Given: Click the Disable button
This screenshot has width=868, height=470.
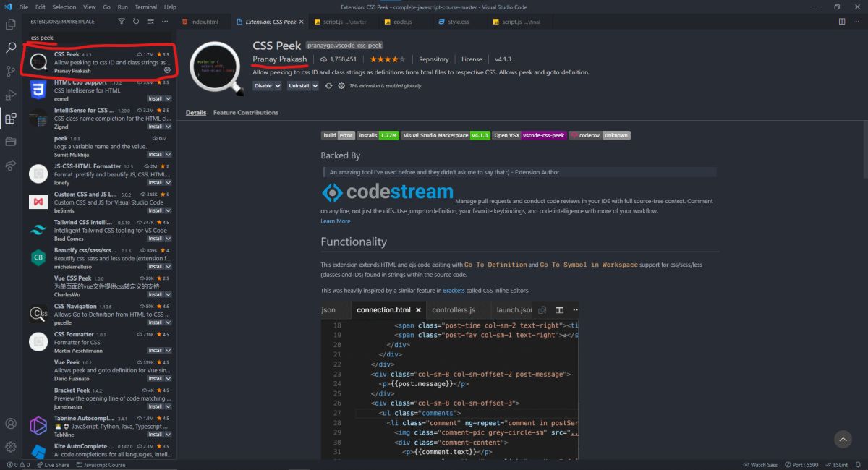Looking at the screenshot, I should (x=263, y=85).
